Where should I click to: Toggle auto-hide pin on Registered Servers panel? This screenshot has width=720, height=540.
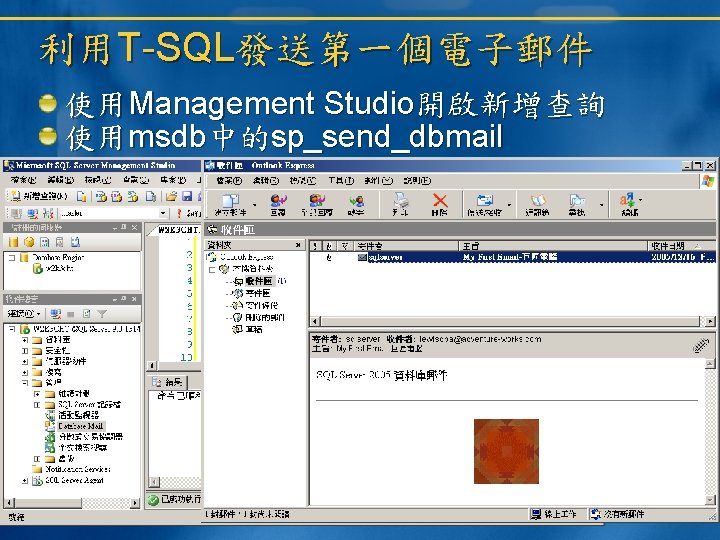[x=124, y=227]
